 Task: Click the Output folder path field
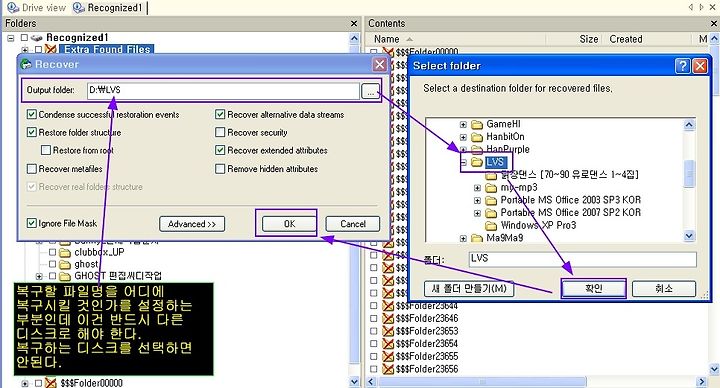point(223,90)
